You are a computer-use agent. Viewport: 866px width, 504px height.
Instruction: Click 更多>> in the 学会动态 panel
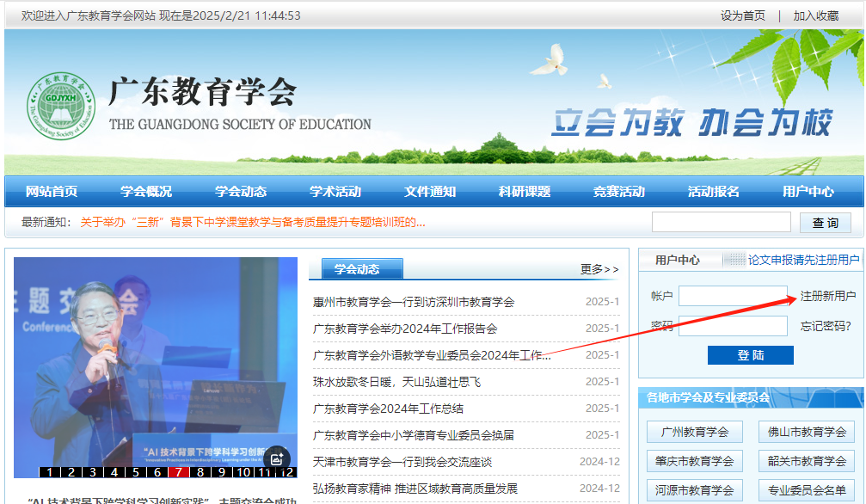click(599, 269)
